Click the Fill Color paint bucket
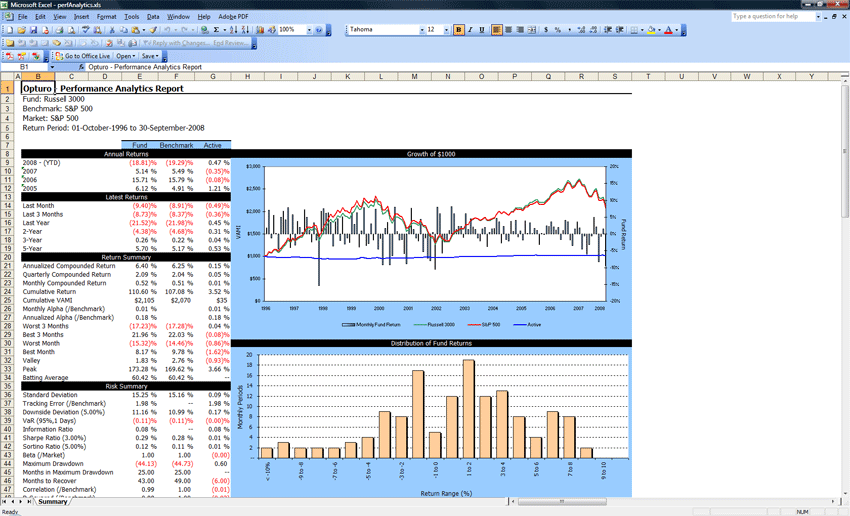The width and height of the screenshot is (850, 516). [x=652, y=30]
